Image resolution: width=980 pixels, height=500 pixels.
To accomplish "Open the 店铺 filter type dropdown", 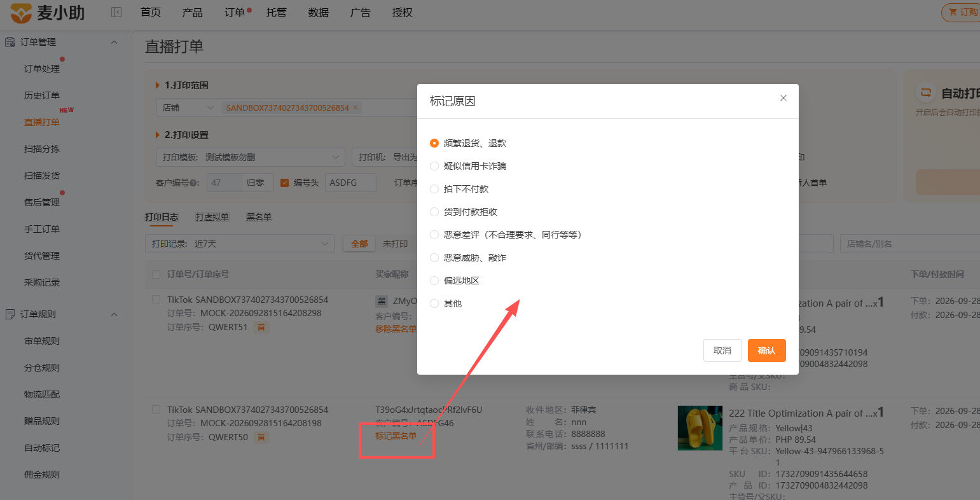I will tap(188, 108).
